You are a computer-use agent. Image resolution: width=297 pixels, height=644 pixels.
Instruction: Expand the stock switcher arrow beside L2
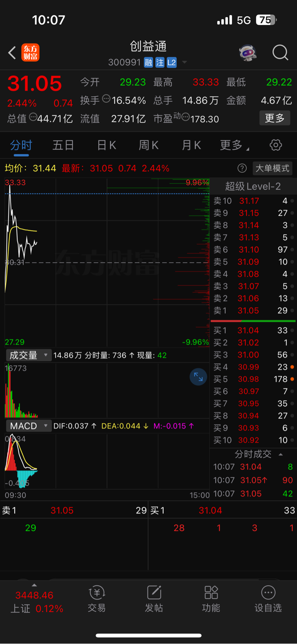pyautogui.click(x=184, y=62)
